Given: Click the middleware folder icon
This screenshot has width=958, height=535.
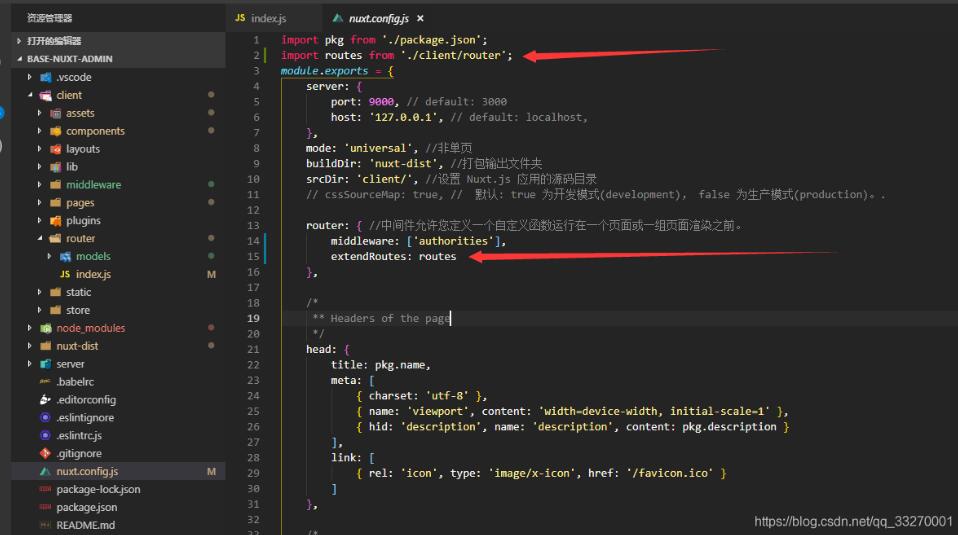Looking at the screenshot, I should click(56, 184).
